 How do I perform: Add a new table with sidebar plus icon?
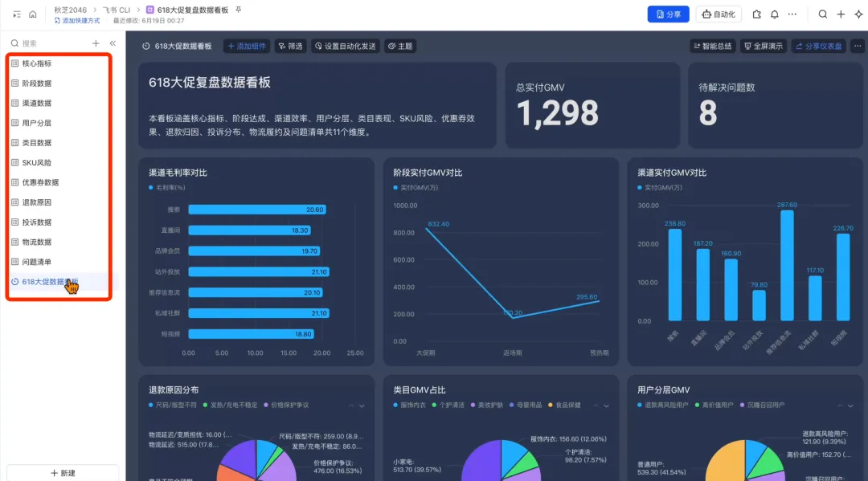click(x=96, y=43)
